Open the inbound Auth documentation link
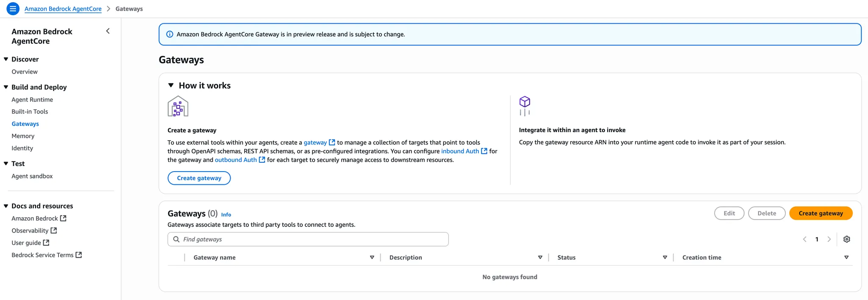Viewport: 868px width, 300px height. pyautogui.click(x=460, y=151)
